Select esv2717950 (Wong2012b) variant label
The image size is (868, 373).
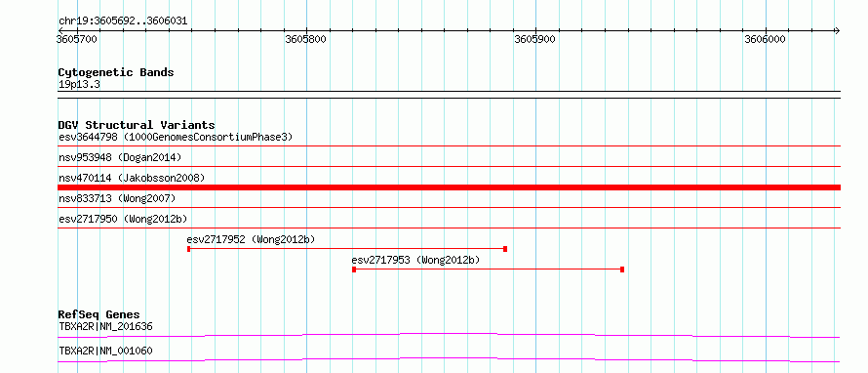(x=123, y=219)
